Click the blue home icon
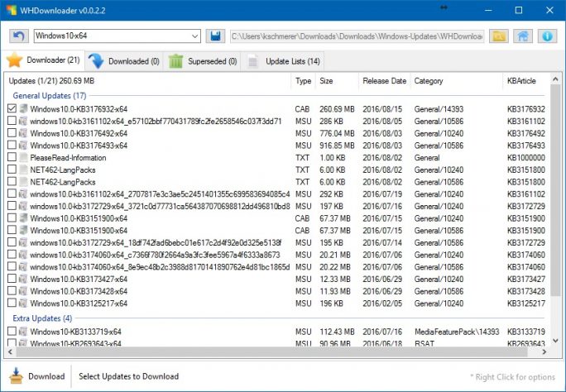The image size is (566, 392). click(523, 36)
